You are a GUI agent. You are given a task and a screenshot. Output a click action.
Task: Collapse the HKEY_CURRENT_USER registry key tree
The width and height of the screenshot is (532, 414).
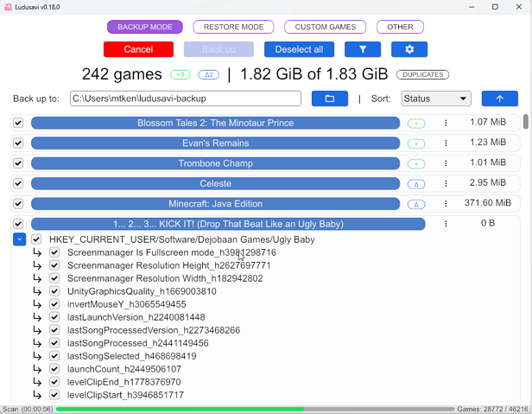tap(19, 239)
